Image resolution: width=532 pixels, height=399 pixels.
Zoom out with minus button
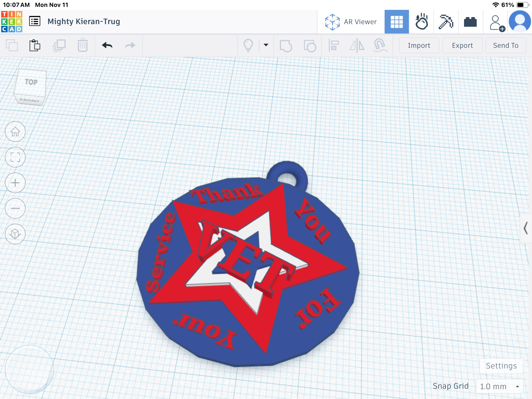click(x=15, y=208)
